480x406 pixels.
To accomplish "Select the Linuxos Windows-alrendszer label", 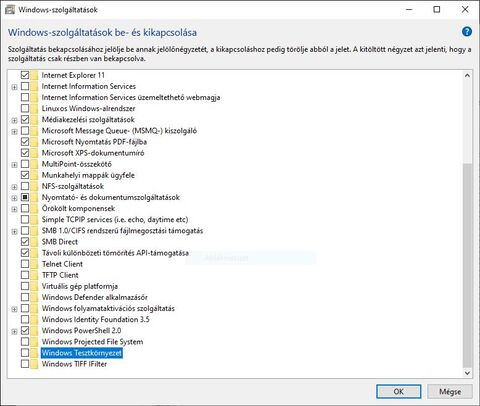I will (x=88, y=108).
